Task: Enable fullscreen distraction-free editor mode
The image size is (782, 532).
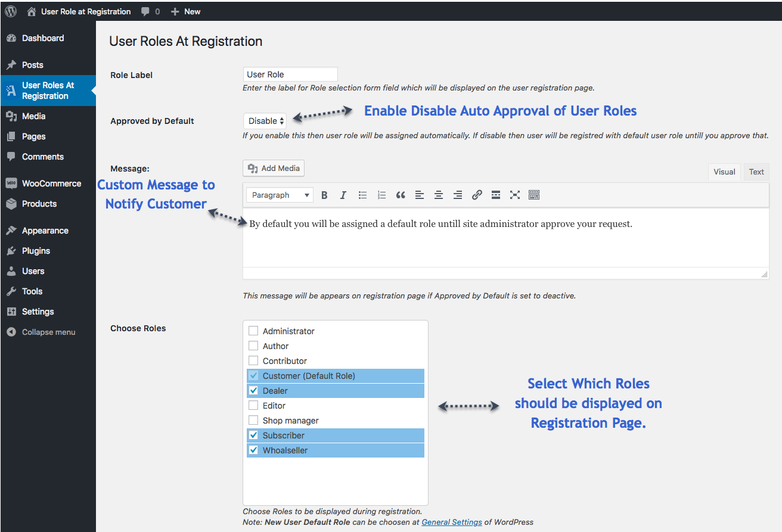Action: (x=515, y=195)
